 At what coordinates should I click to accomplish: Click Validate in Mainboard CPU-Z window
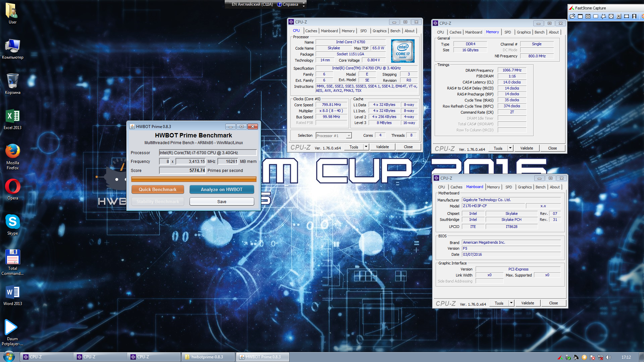(x=528, y=303)
